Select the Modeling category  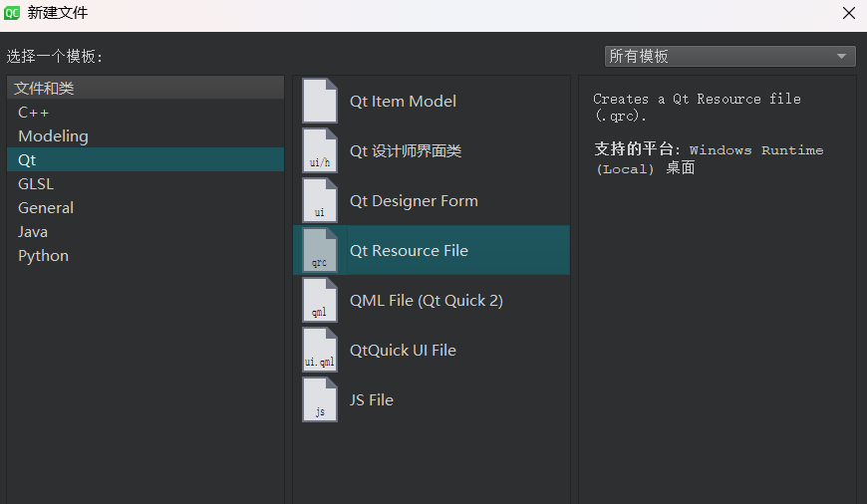[x=145, y=135]
